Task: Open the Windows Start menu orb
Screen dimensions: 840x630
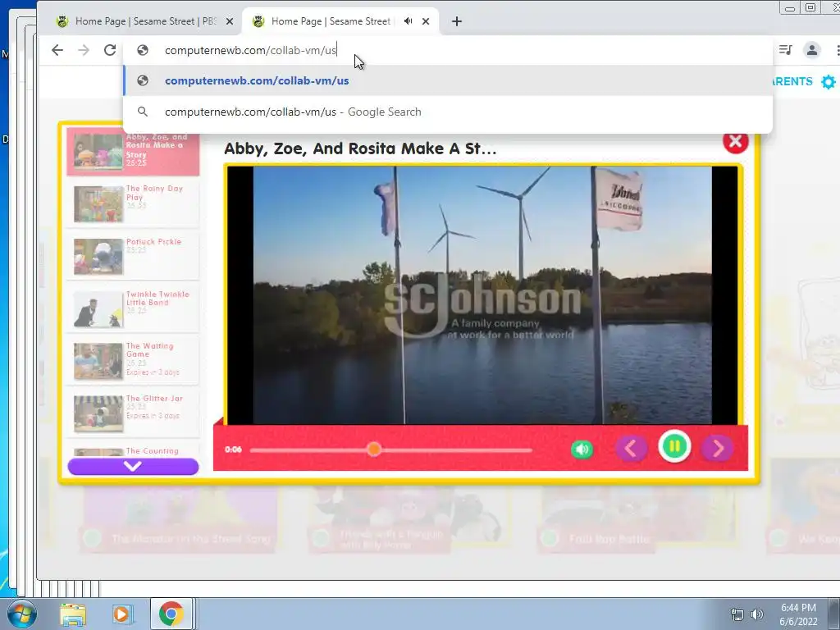Action: [x=21, y=614]
